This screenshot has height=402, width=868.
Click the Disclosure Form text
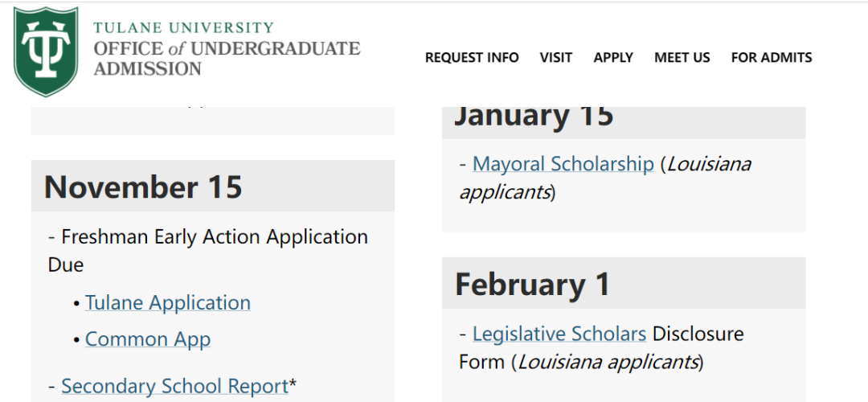tap(602, 348)
